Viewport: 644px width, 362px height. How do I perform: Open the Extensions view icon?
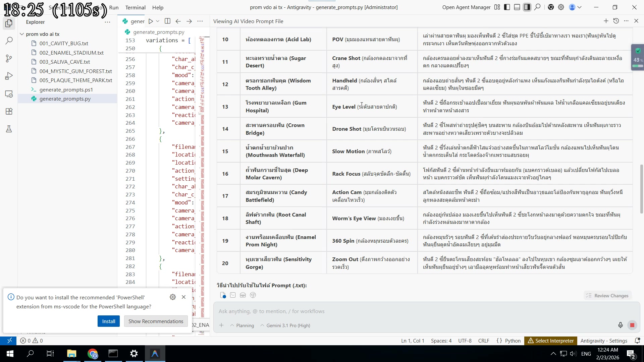[9, 111]
